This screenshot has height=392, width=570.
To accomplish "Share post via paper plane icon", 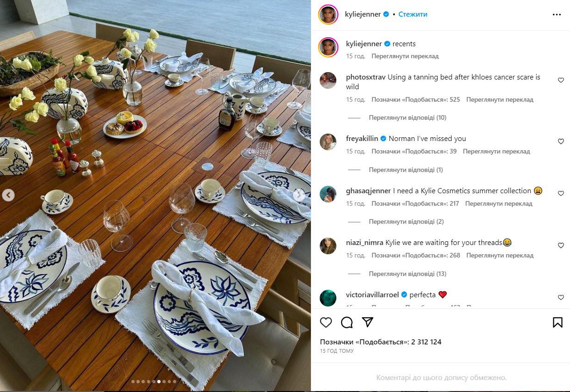I will click(x=367, y=322).
